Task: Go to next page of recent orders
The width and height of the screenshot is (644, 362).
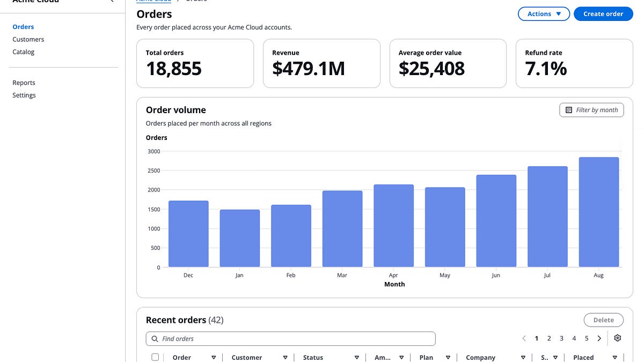Action: (599, 338)
